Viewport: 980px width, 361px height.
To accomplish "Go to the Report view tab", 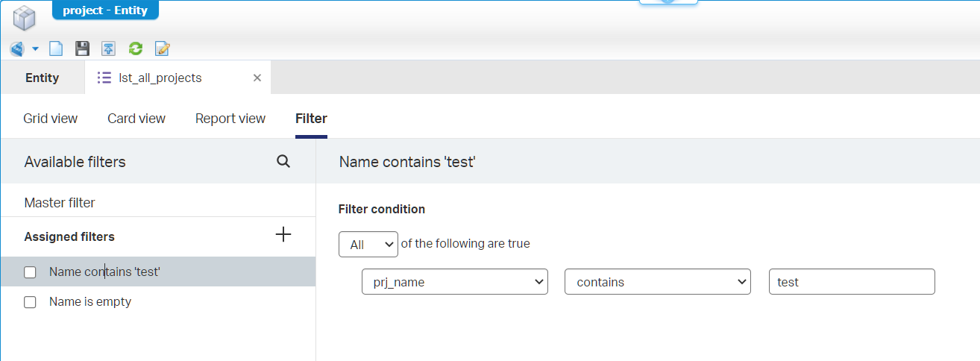I will pos(230,119).
